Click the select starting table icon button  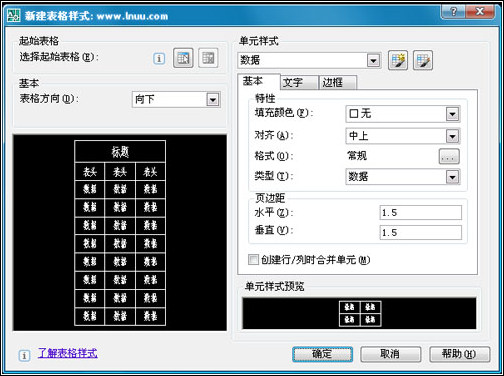(x=183, y=58)
